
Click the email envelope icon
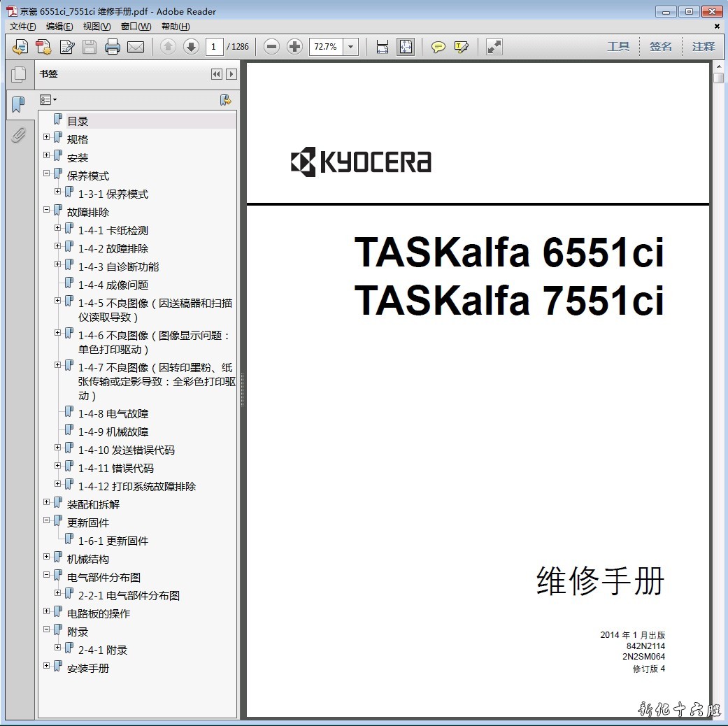135,47
